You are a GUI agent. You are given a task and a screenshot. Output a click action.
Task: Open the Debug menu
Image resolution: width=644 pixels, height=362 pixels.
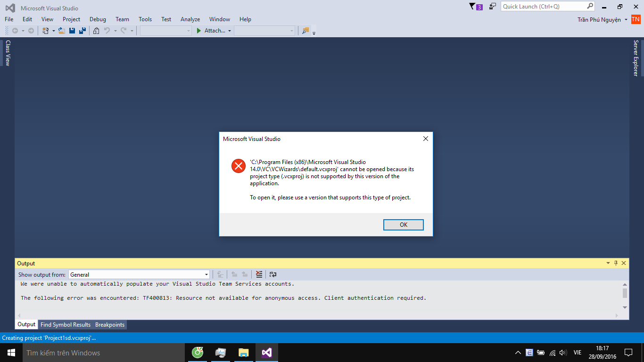tap(98, 19)
